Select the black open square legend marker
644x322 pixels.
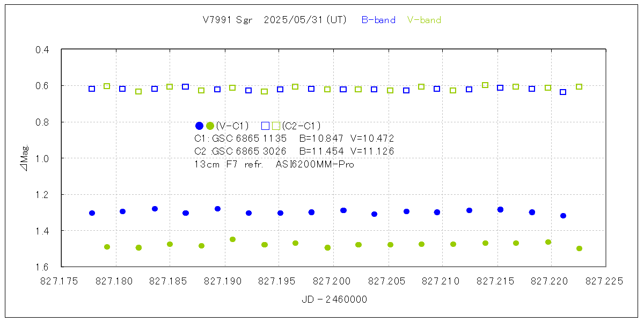[x=265, y=126]
